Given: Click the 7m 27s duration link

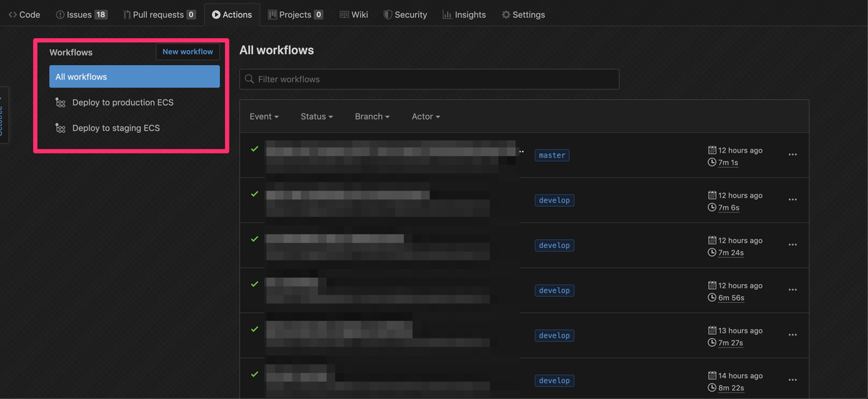Looking at the screenshot, I should click(x=731, y=343).
